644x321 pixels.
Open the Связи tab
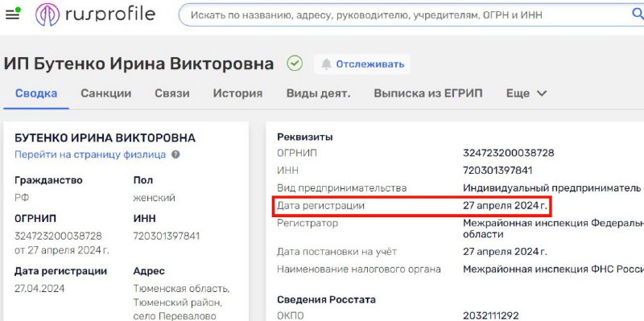(x=172, y=93)
